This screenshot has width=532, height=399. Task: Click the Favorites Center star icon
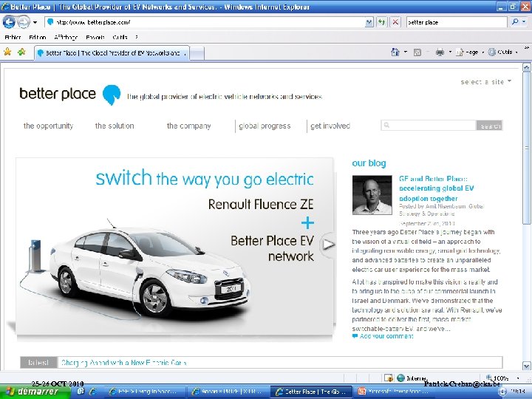click(7, 52)
